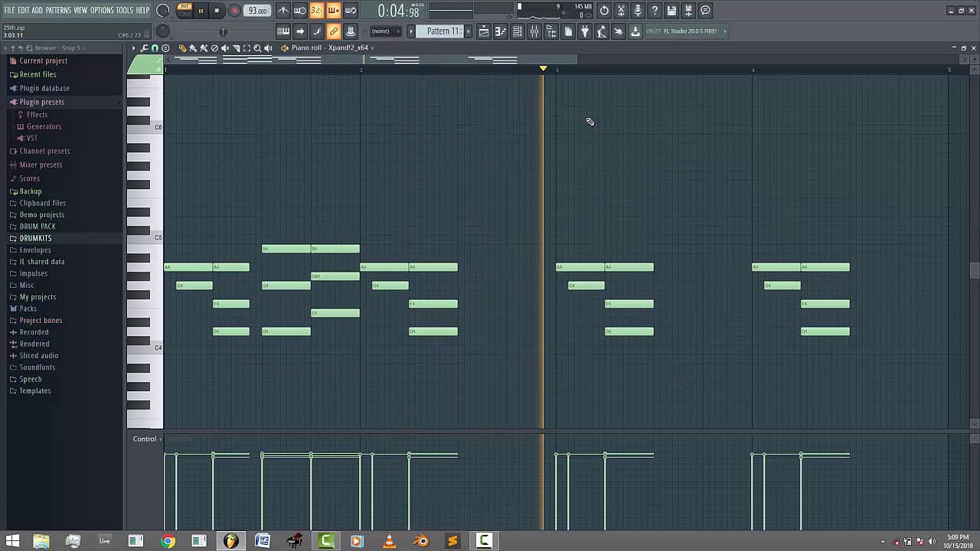The width and height of the screenshot is (980, 551).
Task: Select the Delete tool in piano roll
Action: (x=214, y=47)
